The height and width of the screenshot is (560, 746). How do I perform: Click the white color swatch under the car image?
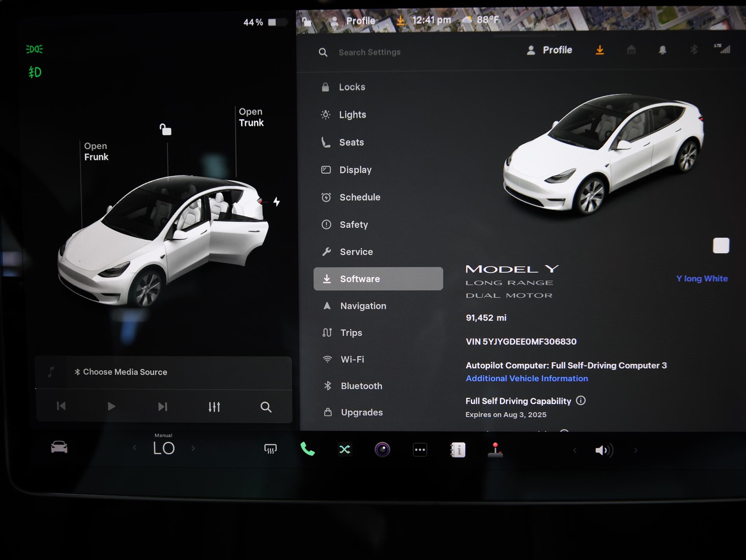[721, 246]
